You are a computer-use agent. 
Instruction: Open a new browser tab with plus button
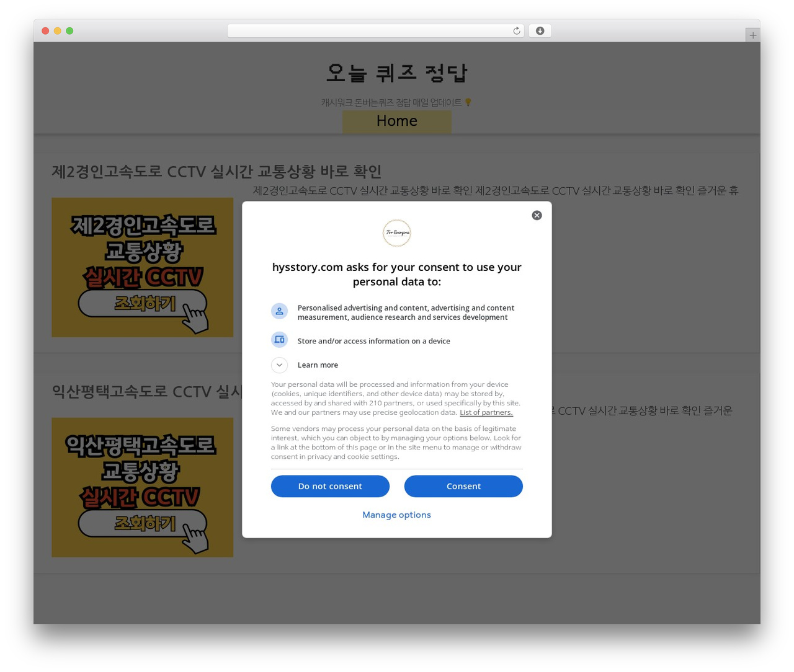752,35
